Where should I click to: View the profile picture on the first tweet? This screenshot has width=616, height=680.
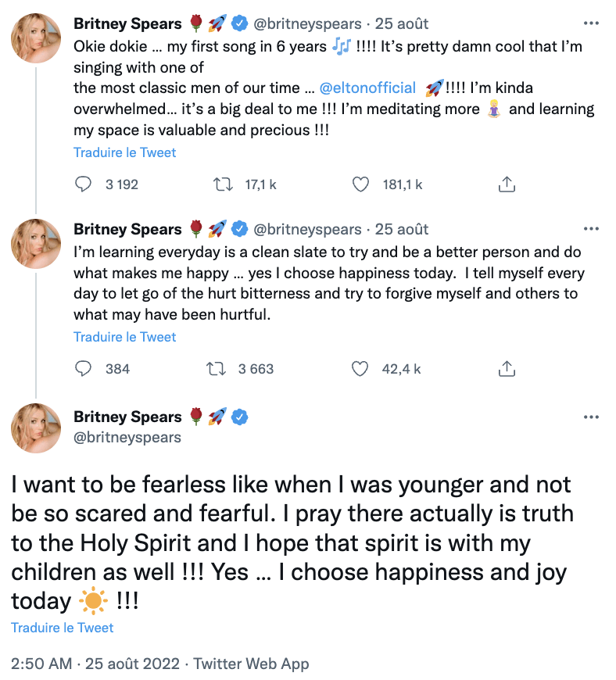pyautogui.click(x=36, y=38)
